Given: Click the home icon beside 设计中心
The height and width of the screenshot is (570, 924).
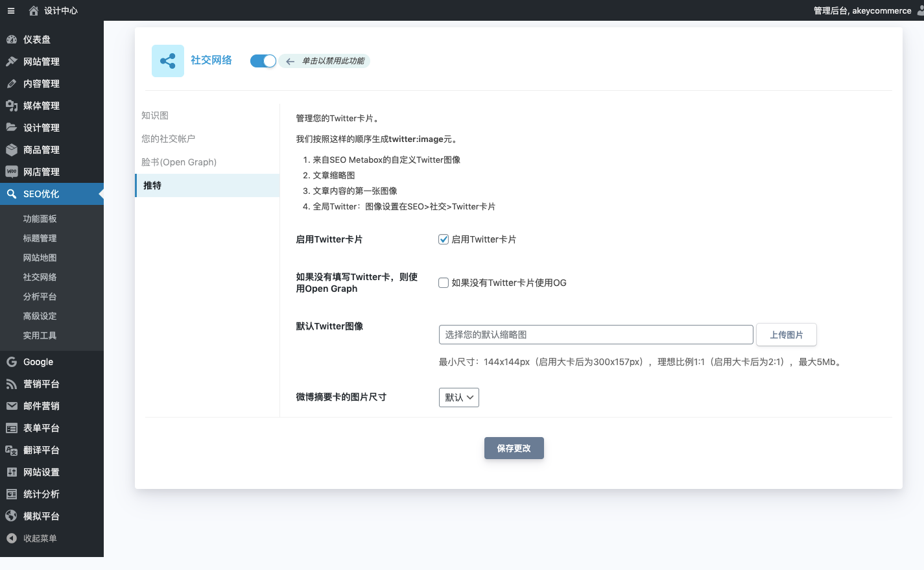Looking at the screenshot, I should (34, 10).
